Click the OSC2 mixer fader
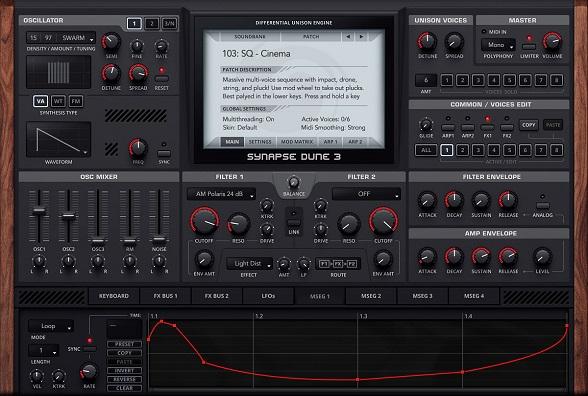This screenshot has height=396, width=588. [68, 215]
